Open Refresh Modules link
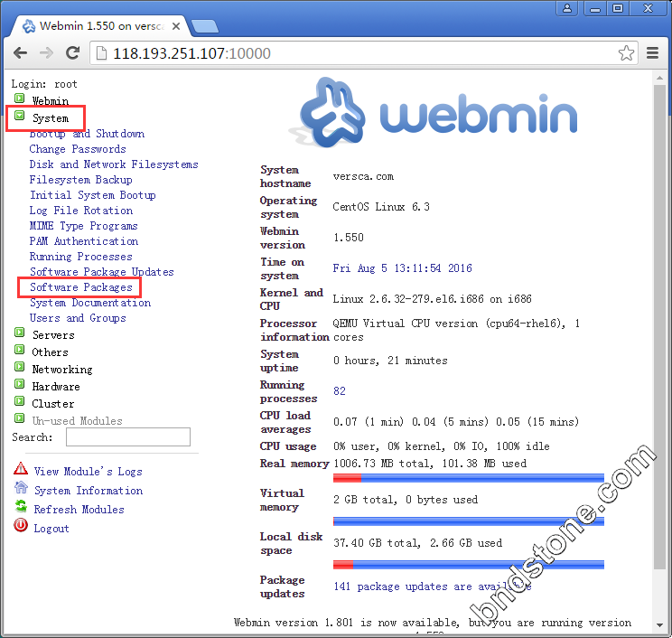 click(79, 510)
